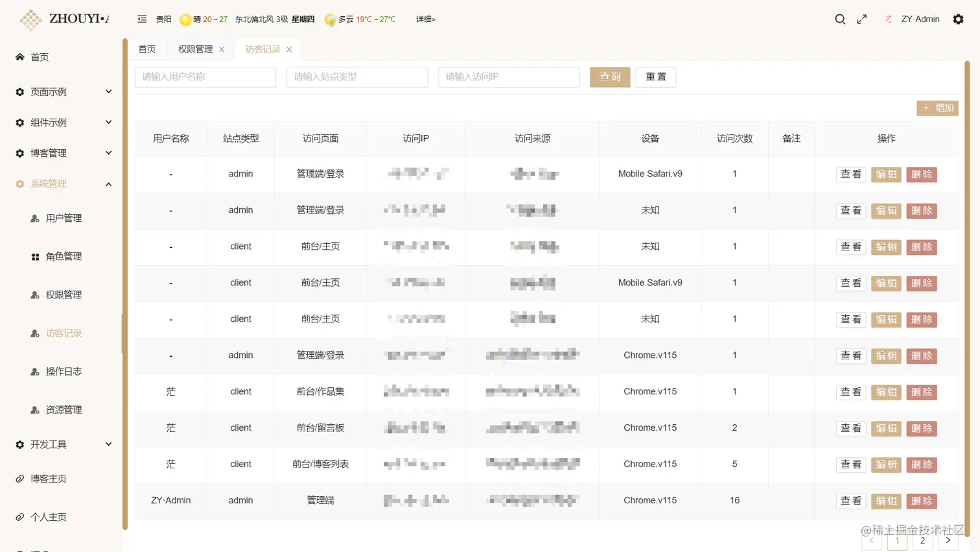This screenshot has width=980, height=552.
Task: Open settings via the gear icon top right
Action: tap(959, 19)
